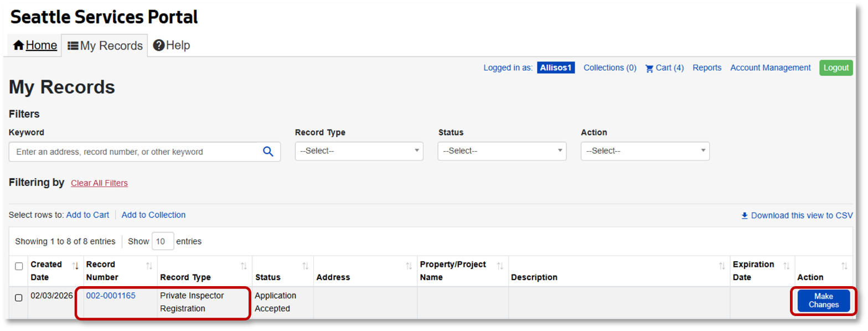Open Account Management link

pos(771,68)
